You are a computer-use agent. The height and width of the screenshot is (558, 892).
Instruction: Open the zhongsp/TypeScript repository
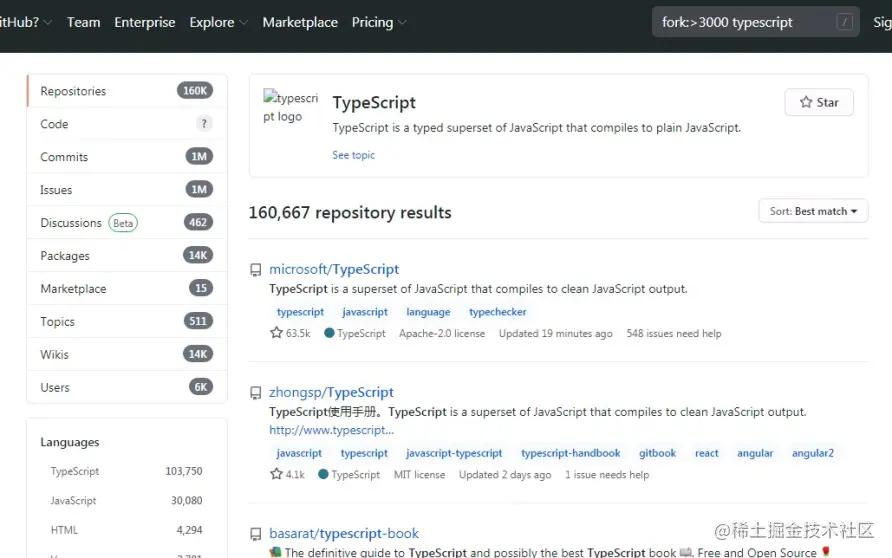(x=331, y=392)
